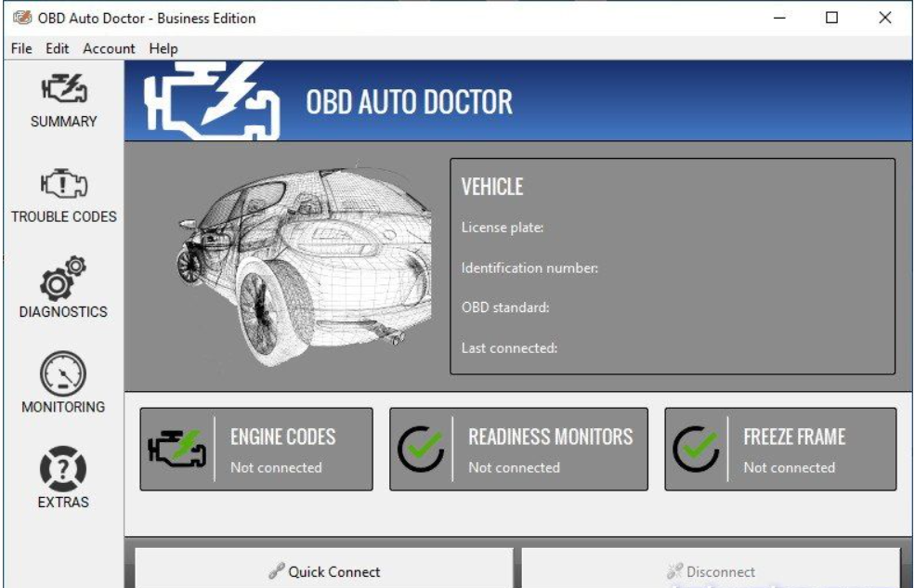Click the DIAGNOSTICS sidebar label
The width and height of the screenshot is (915, 588).
tap(63, 311)
